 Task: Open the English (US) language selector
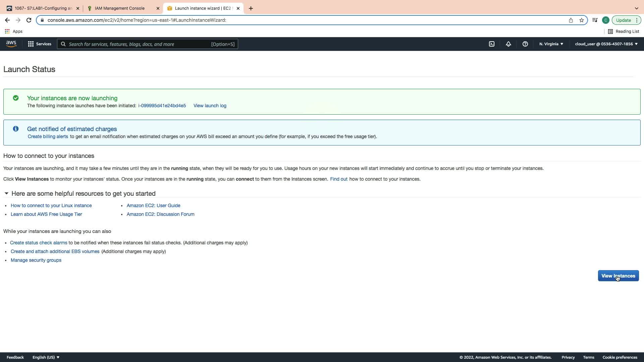(x=46, y=357)
